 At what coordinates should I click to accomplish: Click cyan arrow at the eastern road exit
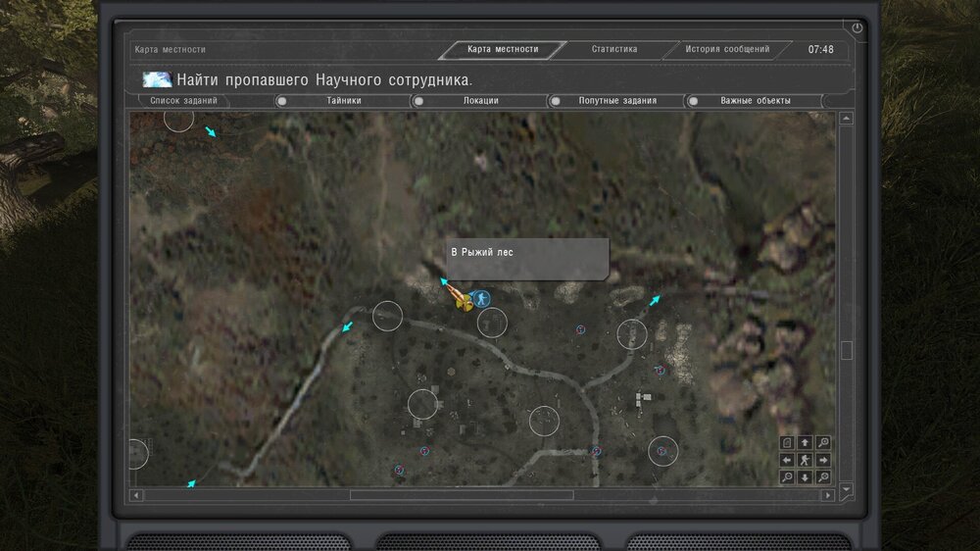655,300
